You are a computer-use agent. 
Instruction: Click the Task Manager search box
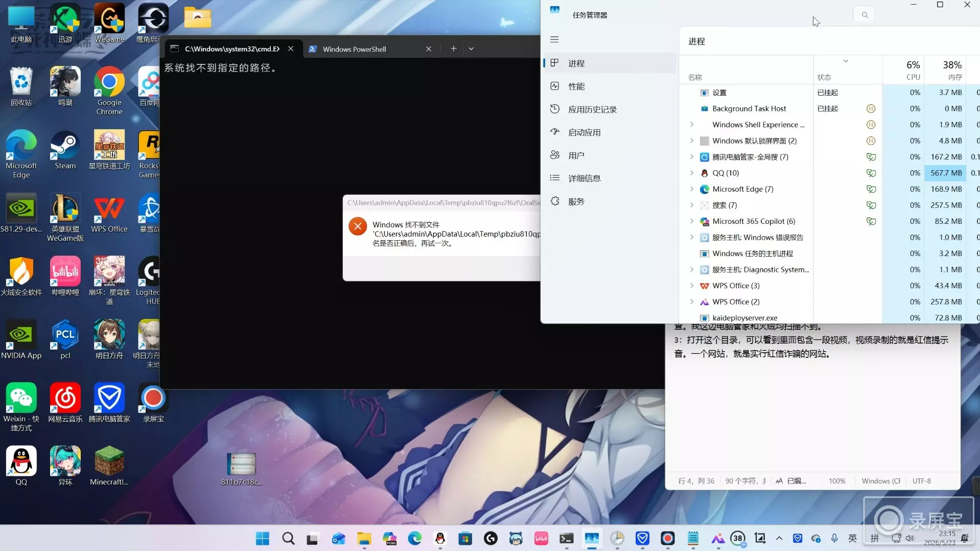(x=865, y=15)
